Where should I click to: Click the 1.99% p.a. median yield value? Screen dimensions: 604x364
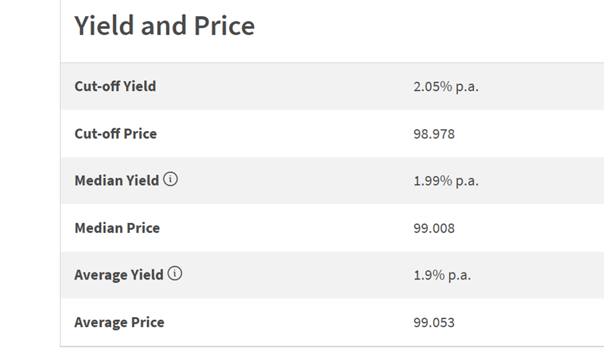click(x=446, y=181)
